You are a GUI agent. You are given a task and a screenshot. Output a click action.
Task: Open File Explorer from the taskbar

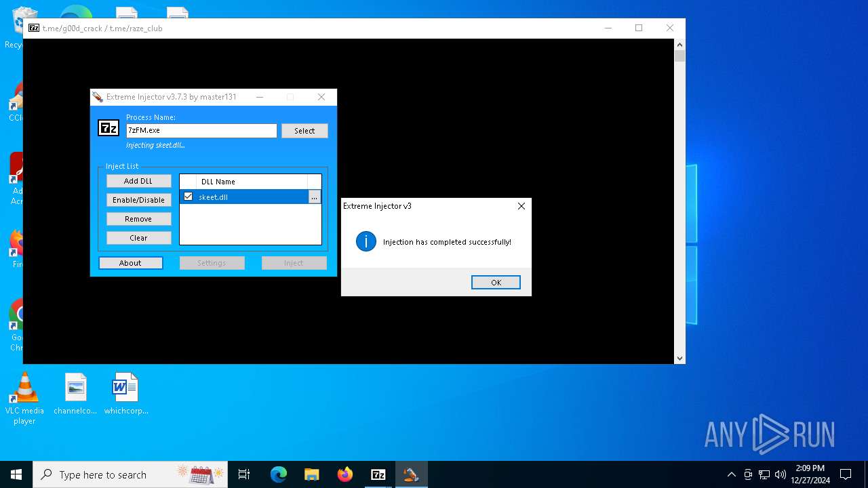311,474
